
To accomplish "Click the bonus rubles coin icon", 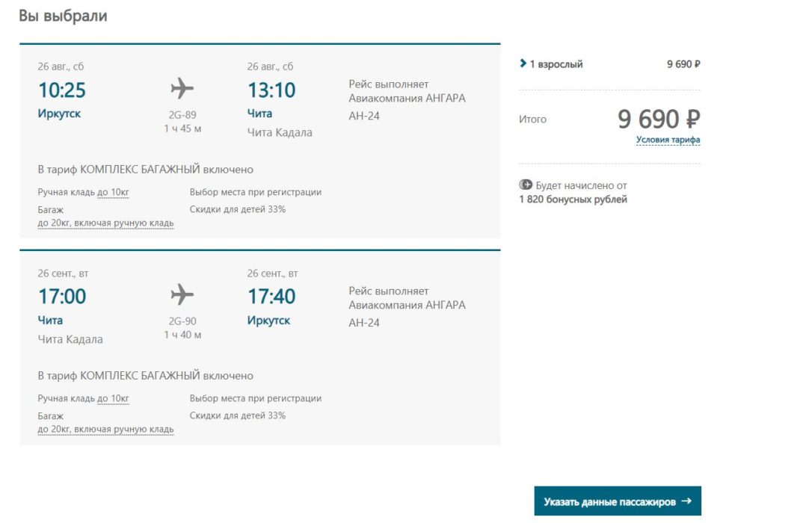I will 525,185.
